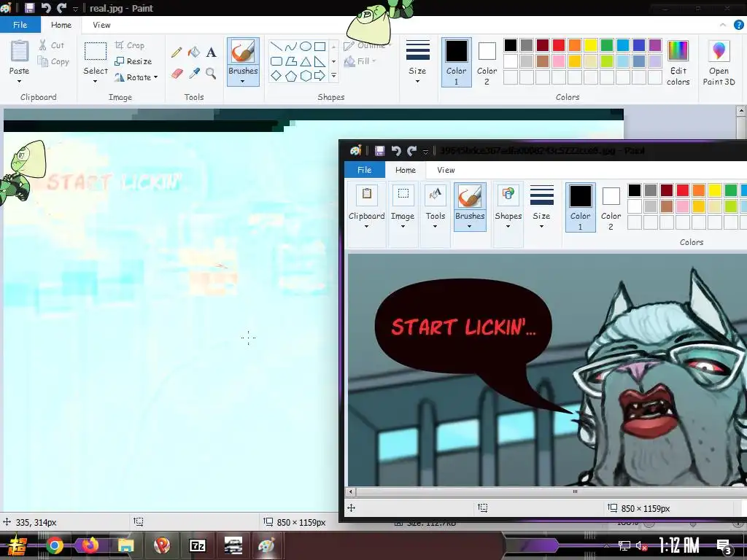Viewport: 747px width, 560px height.
Task: Activate the Color picker eyedropper tool
Action: click(194, 74)
